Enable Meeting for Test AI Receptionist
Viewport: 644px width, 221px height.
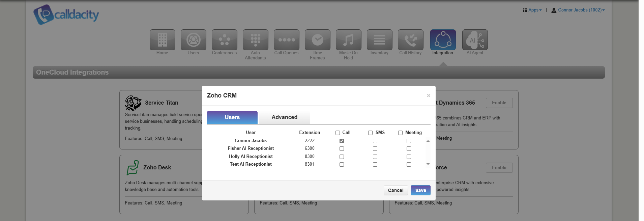(x=409, y=165)
